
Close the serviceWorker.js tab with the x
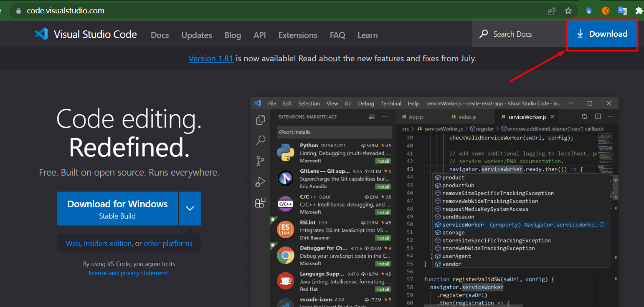click(x=552, y=117)
